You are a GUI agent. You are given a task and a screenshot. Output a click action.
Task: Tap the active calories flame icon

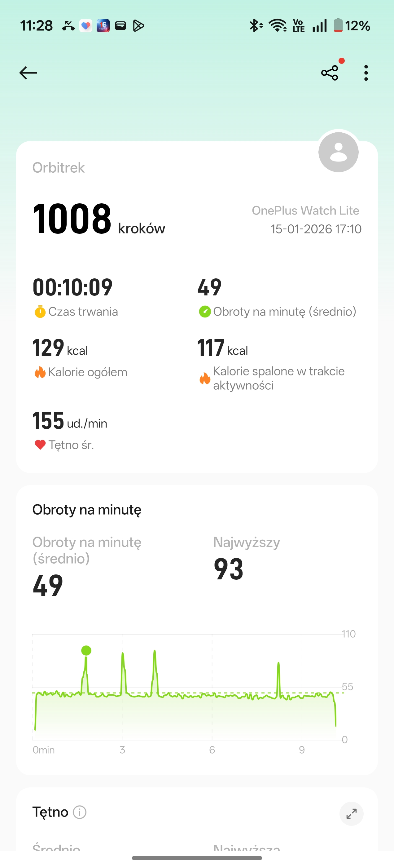205,378
